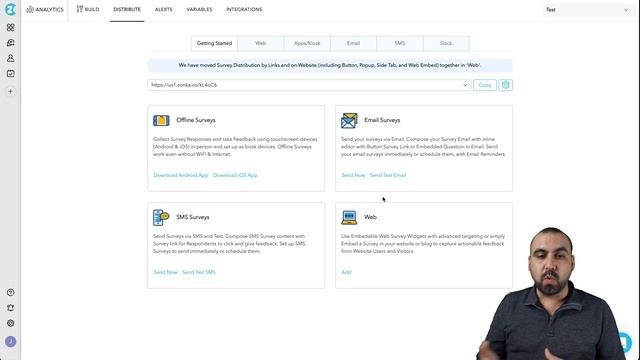
Task: Click the Email Surveys envelope icon
Action: click(x=349, y=121)
